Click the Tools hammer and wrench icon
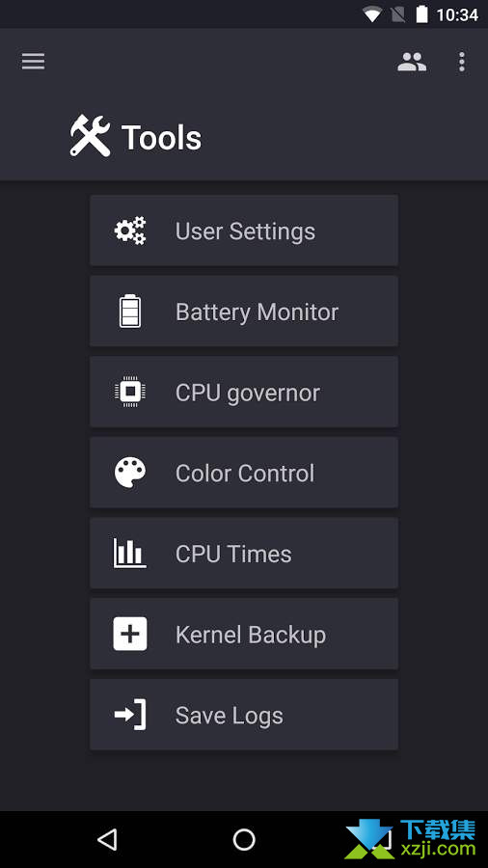This screenshot has height=868, width=488. (x=91, y=136)
